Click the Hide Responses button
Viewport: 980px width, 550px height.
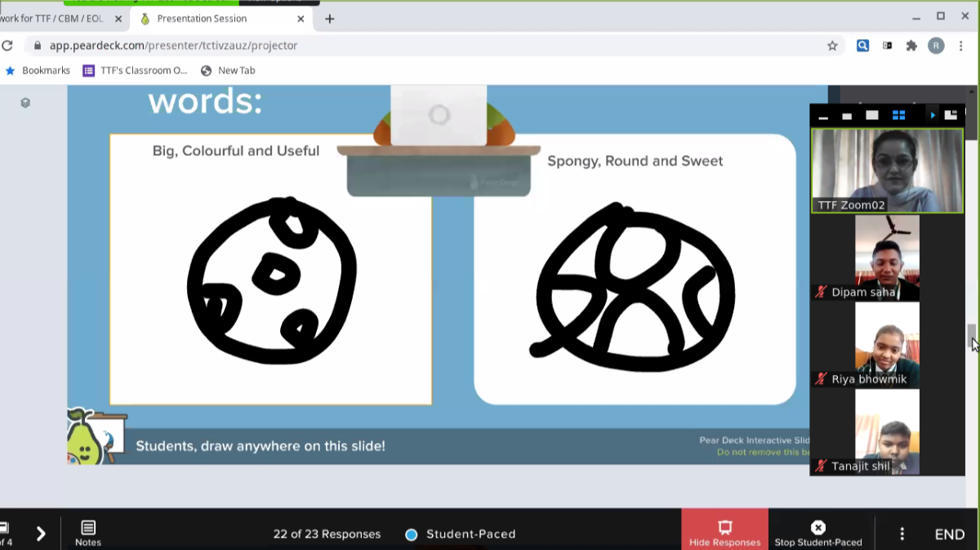[724, 533]
